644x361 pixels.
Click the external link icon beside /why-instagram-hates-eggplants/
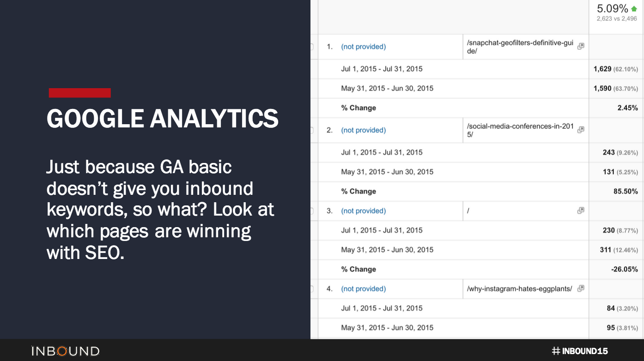pos(580,289)
